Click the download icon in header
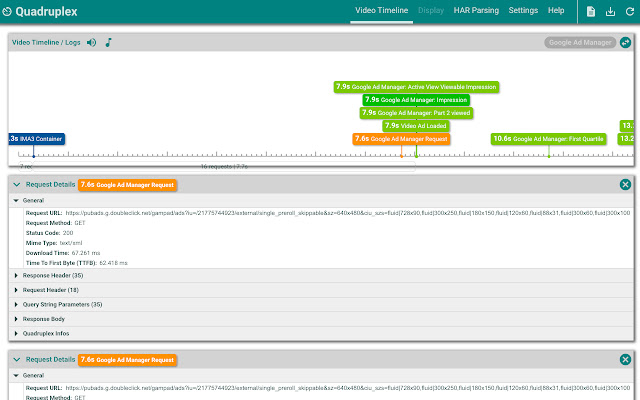Screen dimensions: 640x400 coord(610,11)
